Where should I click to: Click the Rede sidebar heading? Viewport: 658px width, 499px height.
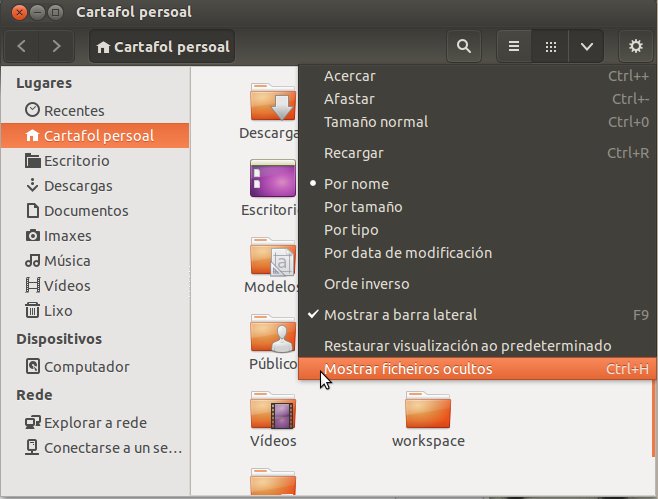[34, 395]
